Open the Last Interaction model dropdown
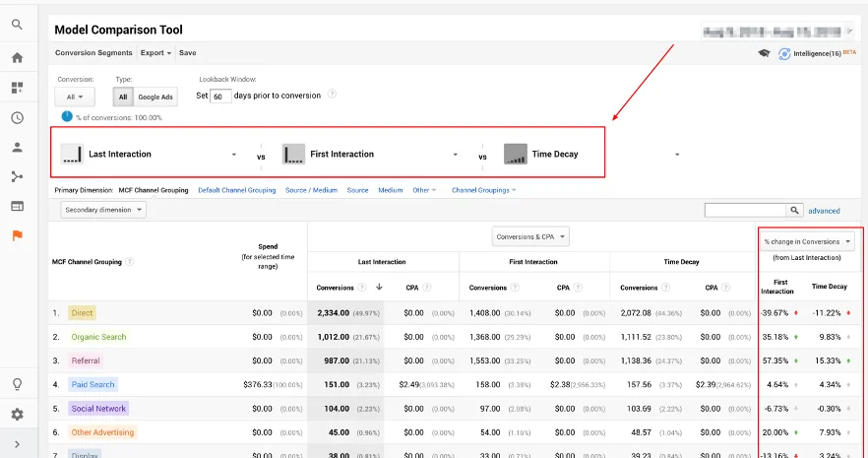The height and width of the screenshot is (458, 868). point(233,155)
